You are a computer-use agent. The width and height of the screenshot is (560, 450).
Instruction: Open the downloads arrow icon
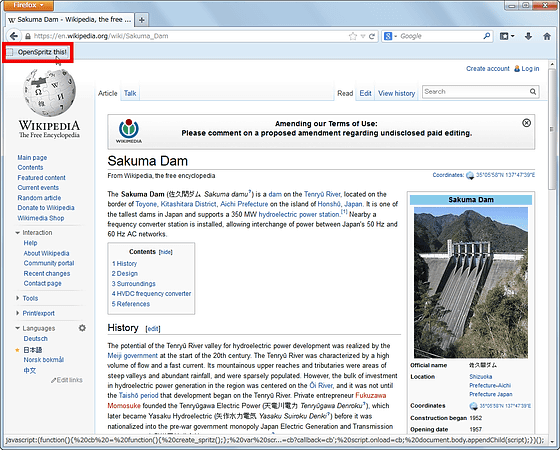[529, 36]
